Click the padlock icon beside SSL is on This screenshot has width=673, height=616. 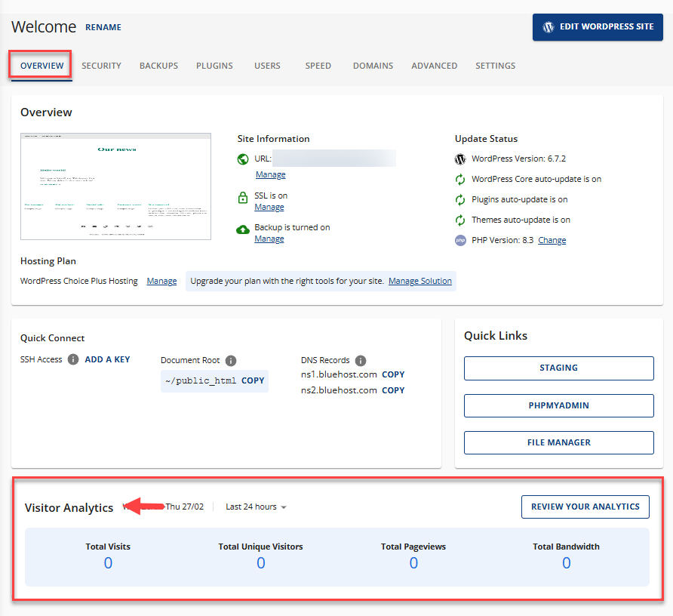243,198
